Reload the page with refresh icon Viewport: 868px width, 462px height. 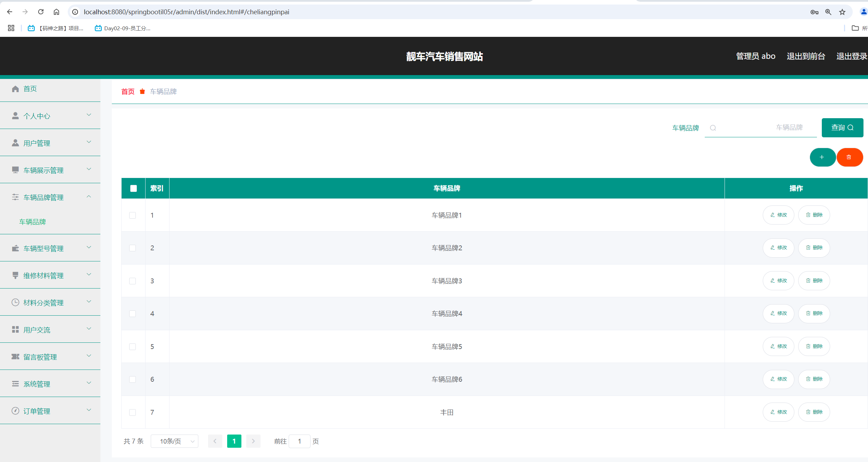click(x=41, y=12)
